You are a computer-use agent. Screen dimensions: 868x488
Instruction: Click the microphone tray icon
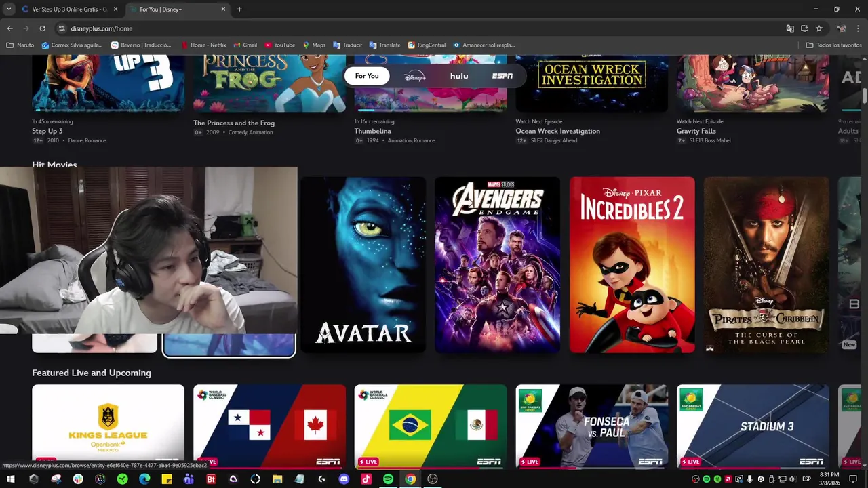750,479
